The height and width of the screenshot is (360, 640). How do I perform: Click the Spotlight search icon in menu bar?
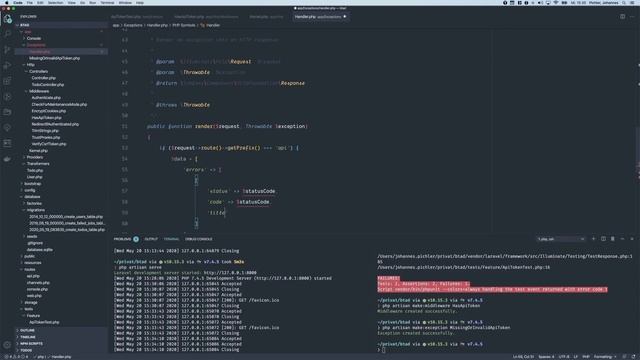click(624, 2)
